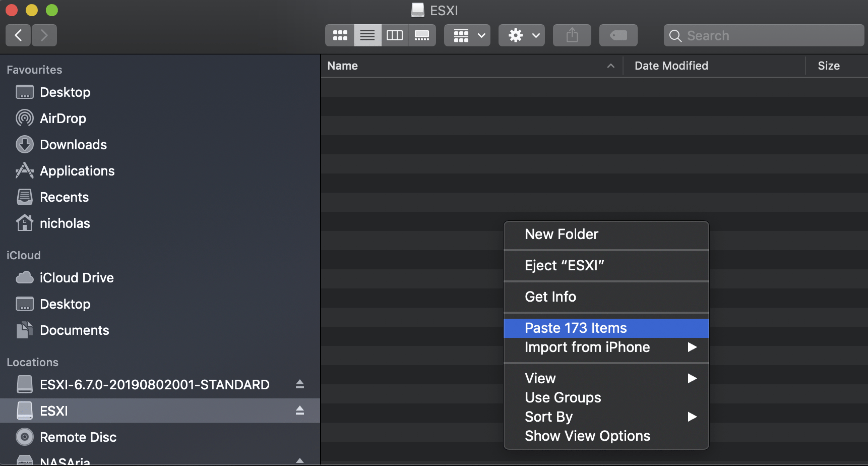The height and width of the screenshot is (466, 868).
Task: Eject the ESXI drive from sidebar
Action: click(x=300, y=411)
